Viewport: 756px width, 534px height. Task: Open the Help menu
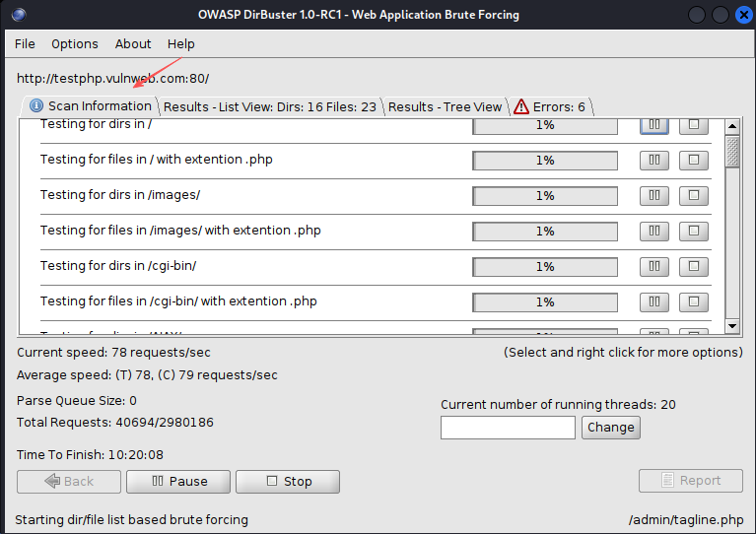click(x=180, y=44)
